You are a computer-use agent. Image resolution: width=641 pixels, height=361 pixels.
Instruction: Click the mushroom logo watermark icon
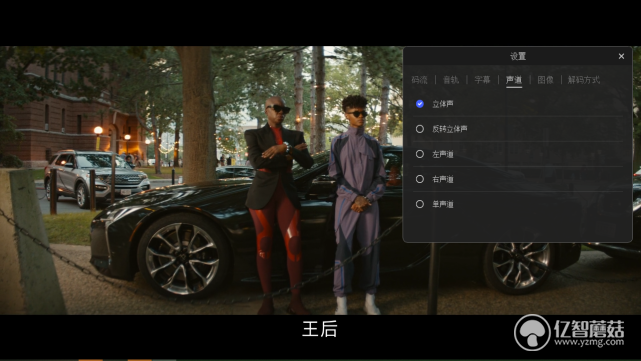532,332
